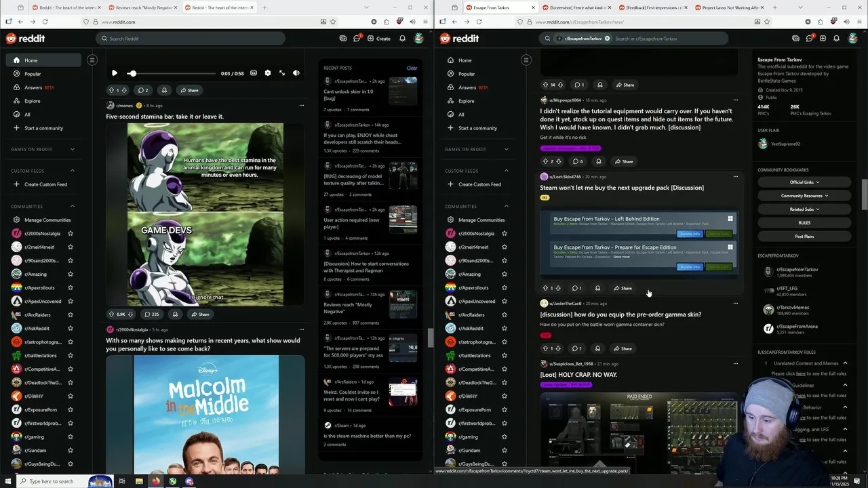This screenshot has height=488, width=868.
Task: Favorite r/Gundam star in the Tarkov window
Action: tap(505, 450)
